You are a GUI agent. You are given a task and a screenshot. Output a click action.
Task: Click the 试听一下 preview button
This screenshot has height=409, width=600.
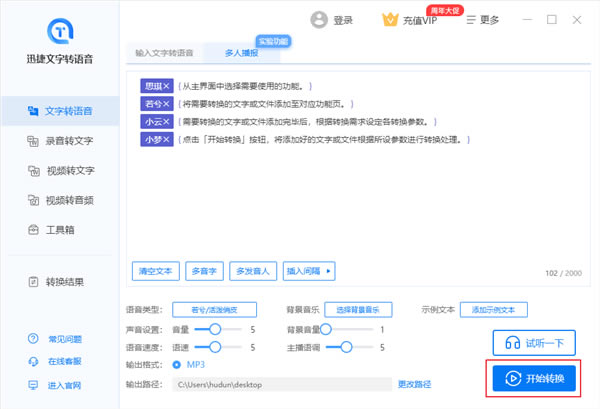tap(534, 343)
